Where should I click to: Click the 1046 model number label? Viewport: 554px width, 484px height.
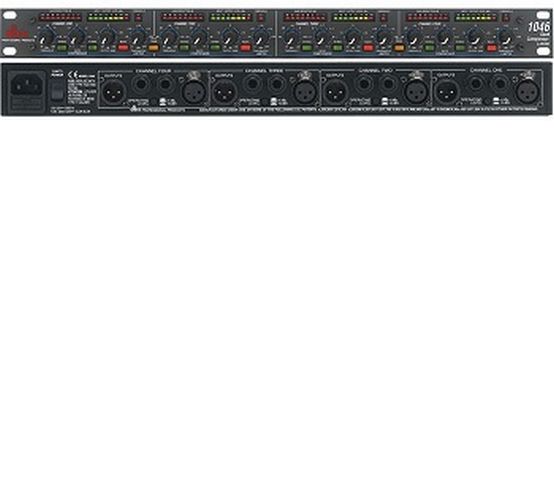(x=539, y=27)
